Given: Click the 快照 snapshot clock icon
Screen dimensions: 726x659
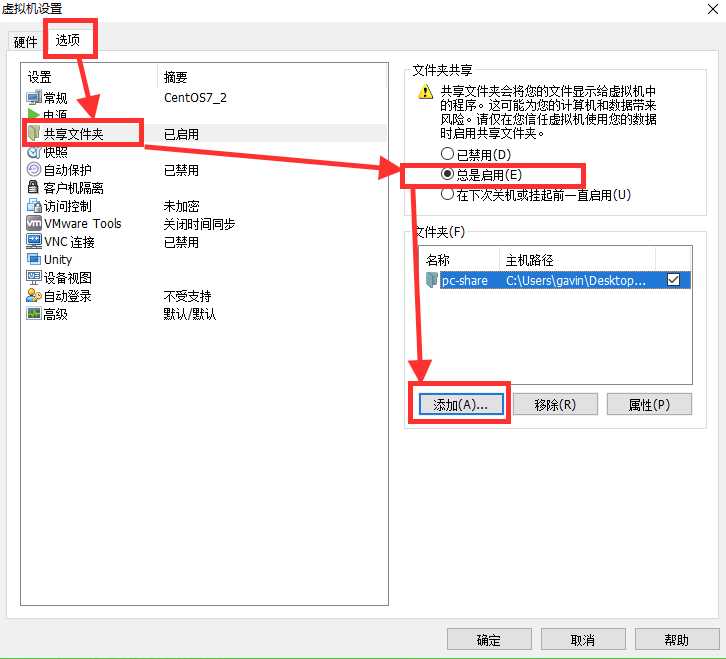Looking at the screenshot, I should [x=34, y=152].
